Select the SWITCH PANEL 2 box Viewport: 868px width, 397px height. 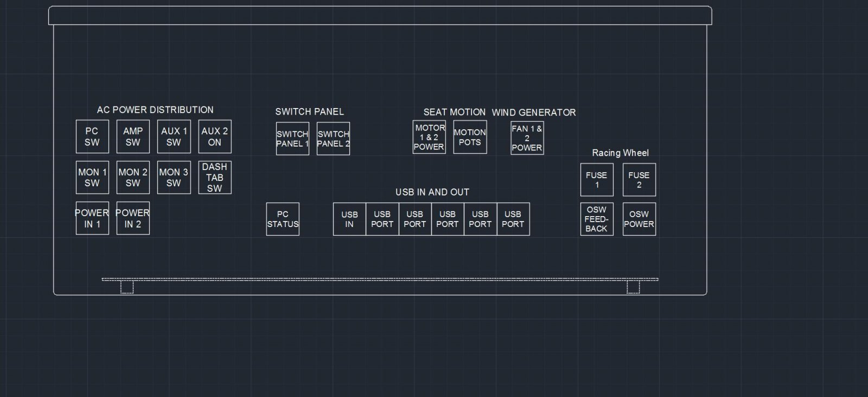tap(333, 138)
